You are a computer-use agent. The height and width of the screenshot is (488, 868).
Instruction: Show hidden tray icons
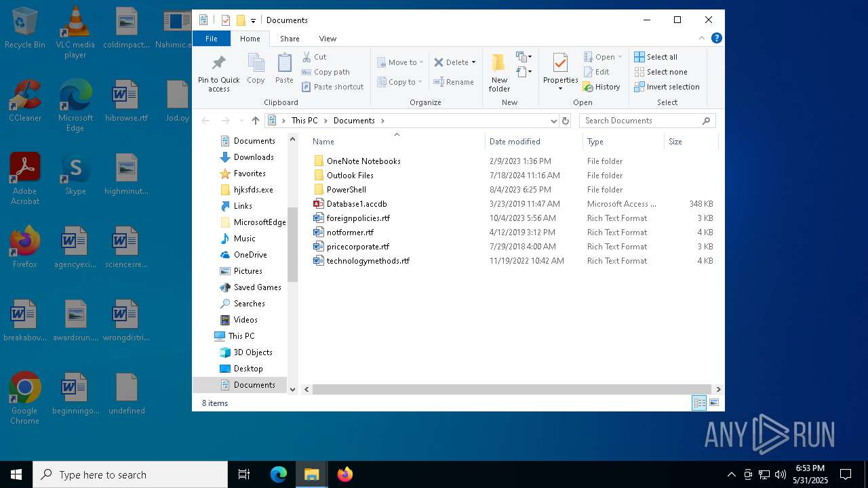731,474
